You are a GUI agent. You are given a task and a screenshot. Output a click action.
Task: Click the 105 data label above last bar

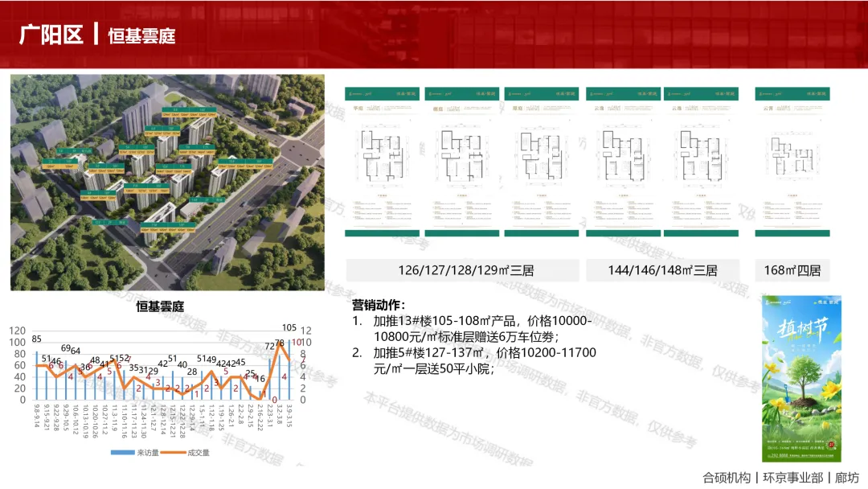click(289, 327)
